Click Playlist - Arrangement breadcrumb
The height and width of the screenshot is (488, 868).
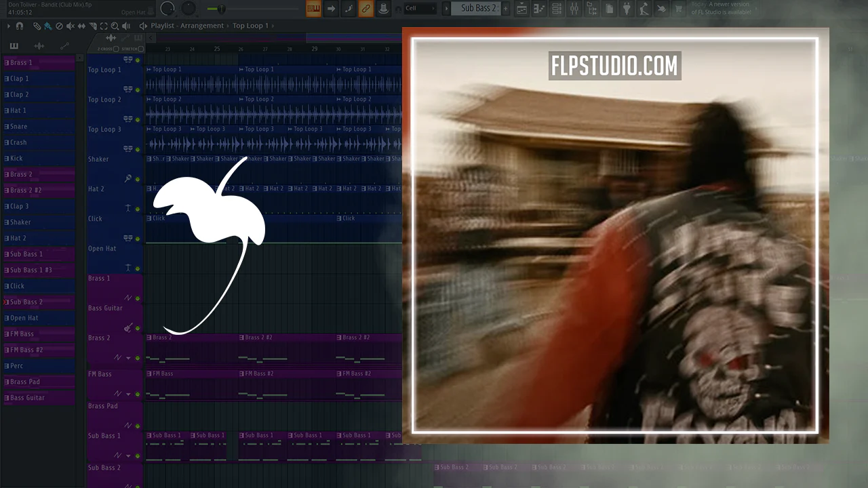pyautogui.click(x=187, y=26)
